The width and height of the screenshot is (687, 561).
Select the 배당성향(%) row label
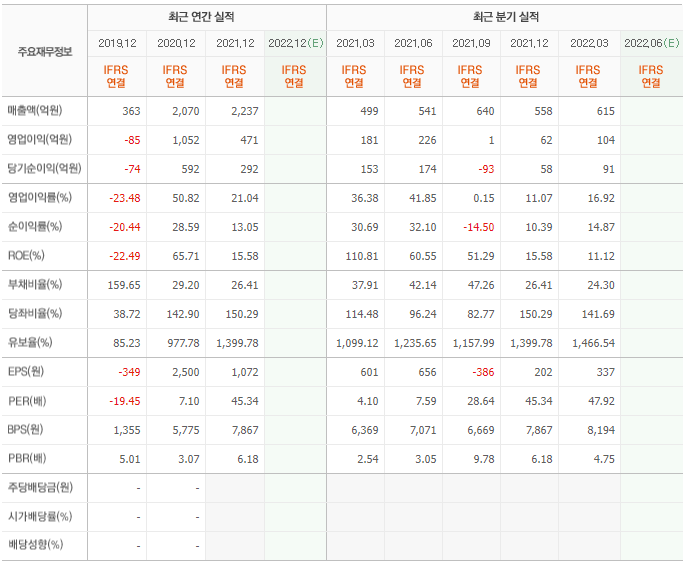pyautogui.click(x=35, y=545)
